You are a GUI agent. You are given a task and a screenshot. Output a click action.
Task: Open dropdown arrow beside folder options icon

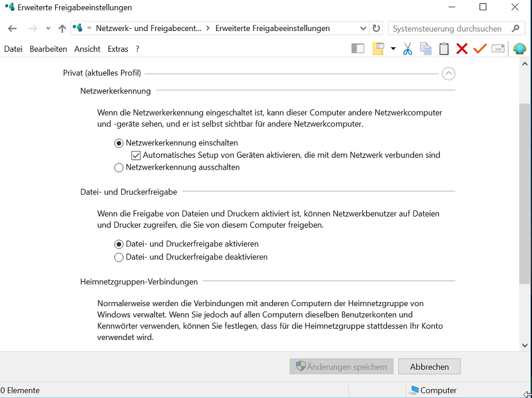tap(393, 49)
